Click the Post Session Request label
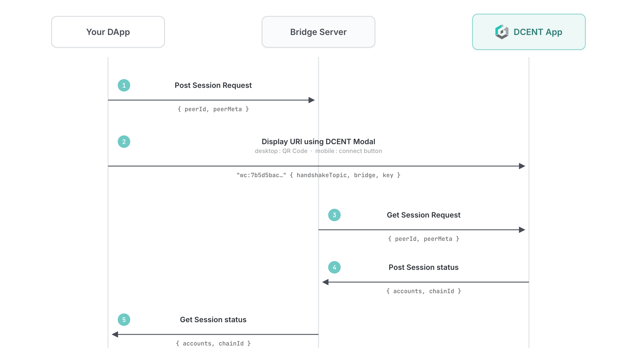 (213, 85)
